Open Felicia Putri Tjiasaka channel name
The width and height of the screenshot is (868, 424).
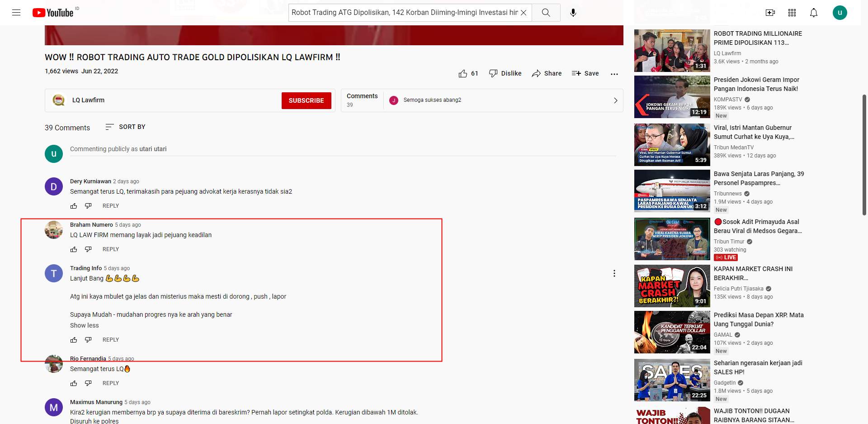coord(739,289)
